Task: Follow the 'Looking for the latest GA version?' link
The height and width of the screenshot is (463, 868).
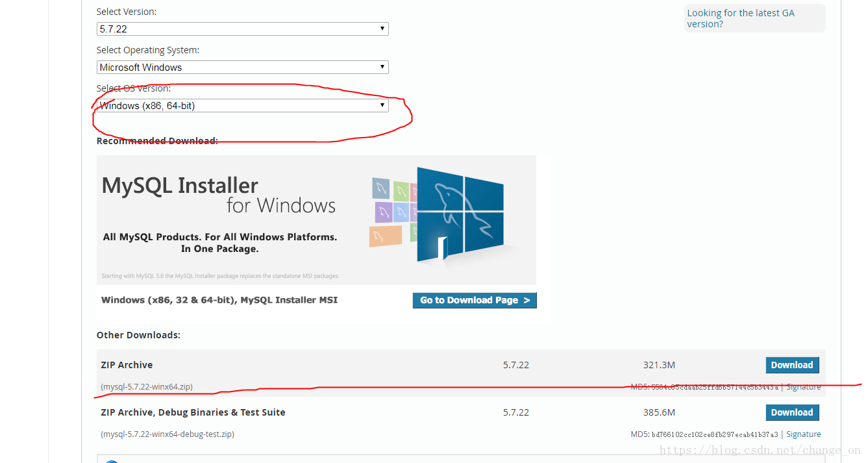Action: tap(741, 18)
